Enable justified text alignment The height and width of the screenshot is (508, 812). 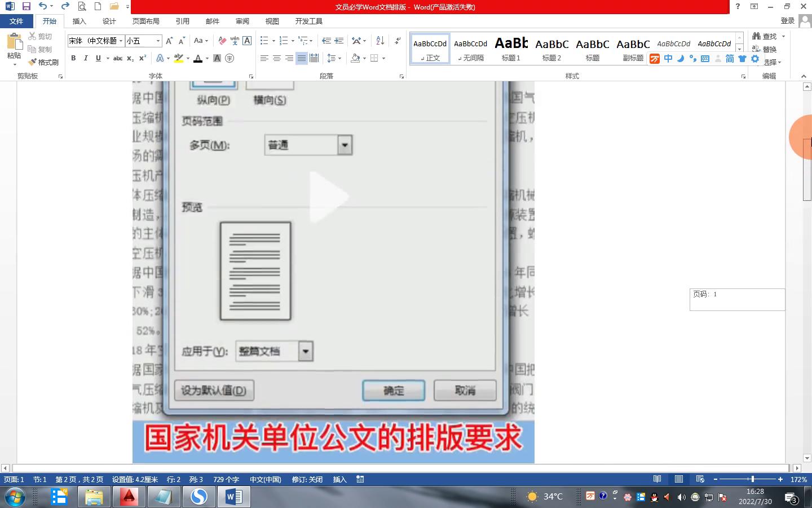click(302, 58)
